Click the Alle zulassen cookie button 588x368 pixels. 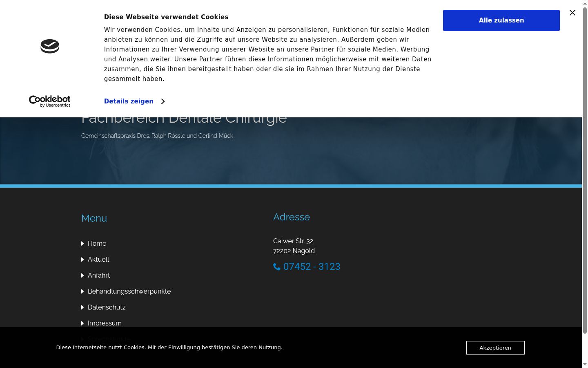click(x=501, y=20)
